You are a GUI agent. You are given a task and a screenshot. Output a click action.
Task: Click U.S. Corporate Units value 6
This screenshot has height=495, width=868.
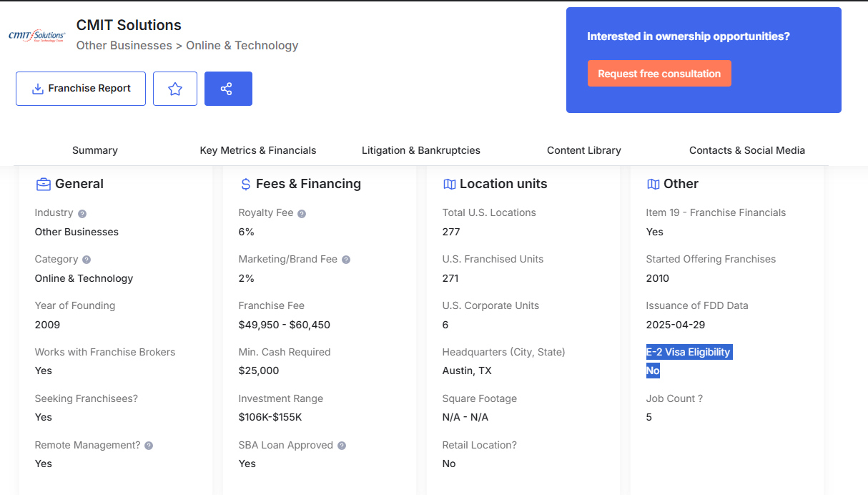445,325
